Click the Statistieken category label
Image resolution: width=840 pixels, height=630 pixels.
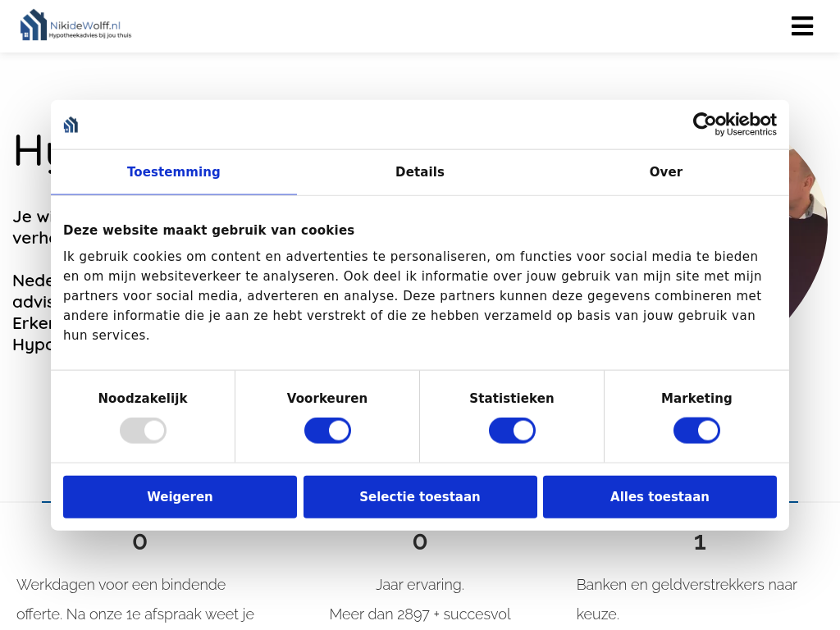pyautogui.click(x=511, y=399)
